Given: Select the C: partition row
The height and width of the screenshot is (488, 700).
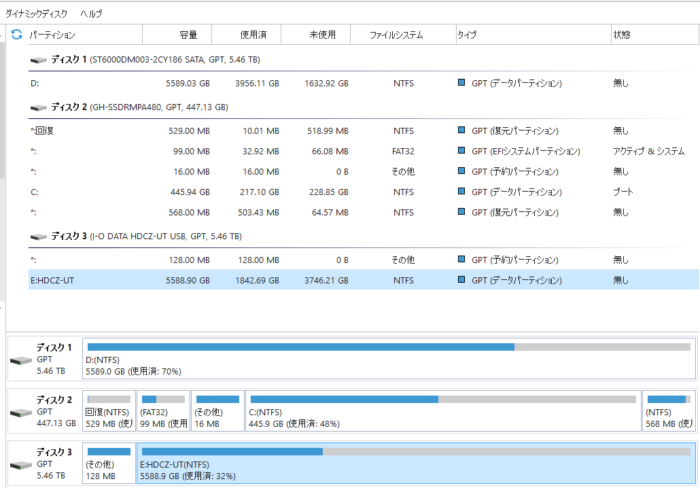Looking at the screenshot, I should [x=300, y=191].
